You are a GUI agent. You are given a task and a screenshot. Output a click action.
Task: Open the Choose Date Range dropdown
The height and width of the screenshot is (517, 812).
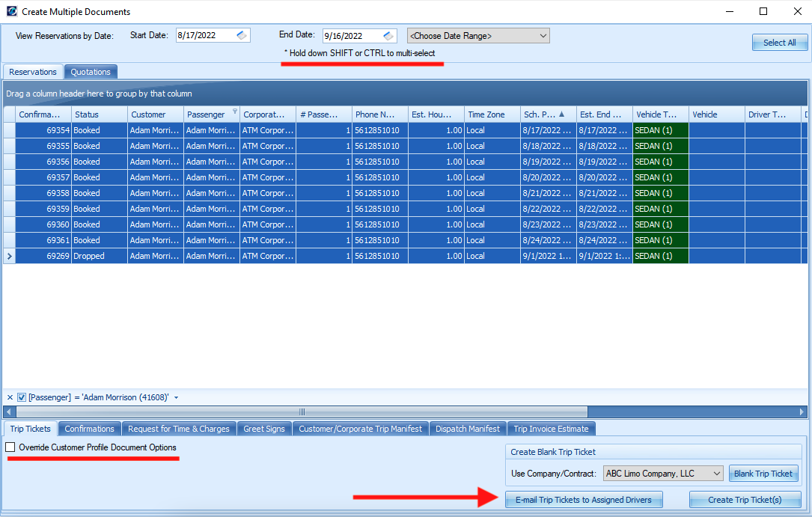pyautogui.click(x=478, y=36)
